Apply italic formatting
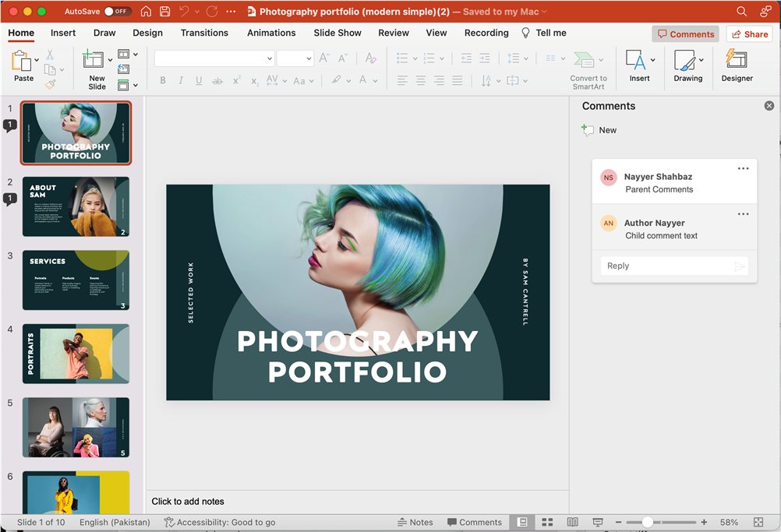The height and width of the screenshot is (532, 781). click(181, 80)
